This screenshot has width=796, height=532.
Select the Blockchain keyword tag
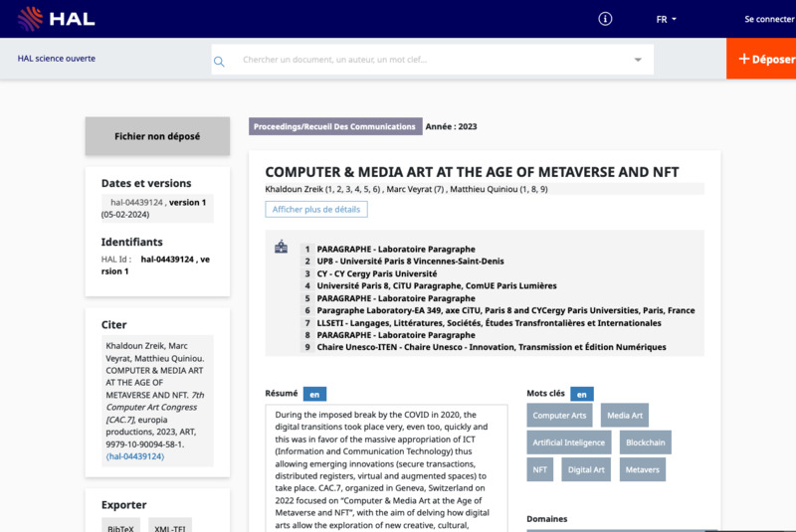click(646, 443)
